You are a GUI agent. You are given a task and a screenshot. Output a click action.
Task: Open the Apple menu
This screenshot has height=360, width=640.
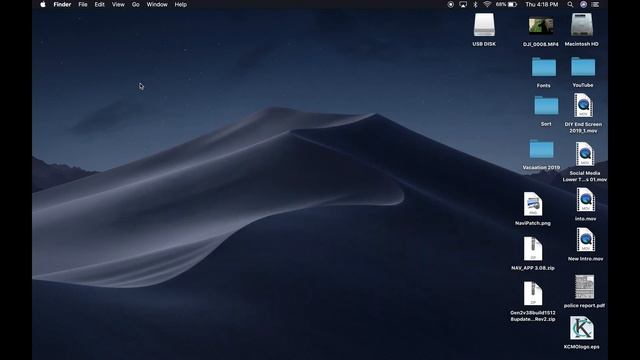(x=43, y=4)
